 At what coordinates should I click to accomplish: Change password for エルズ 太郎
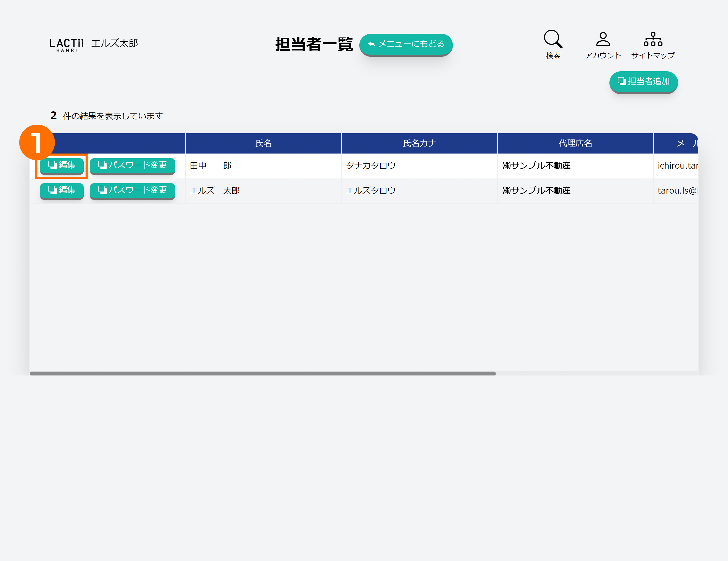[132, 190]
